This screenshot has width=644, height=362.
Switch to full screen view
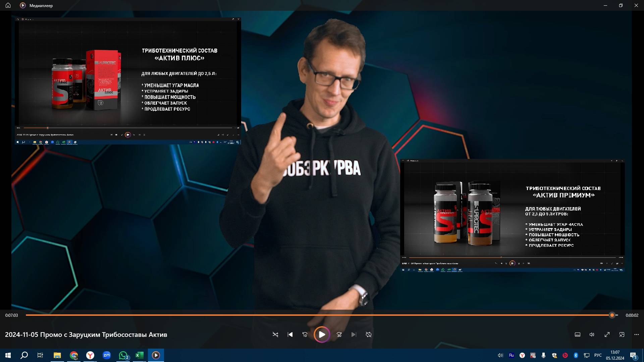(607, 335)
